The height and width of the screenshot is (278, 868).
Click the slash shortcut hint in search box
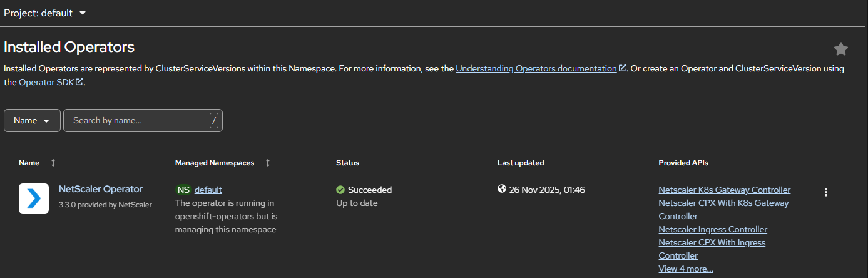214,120
